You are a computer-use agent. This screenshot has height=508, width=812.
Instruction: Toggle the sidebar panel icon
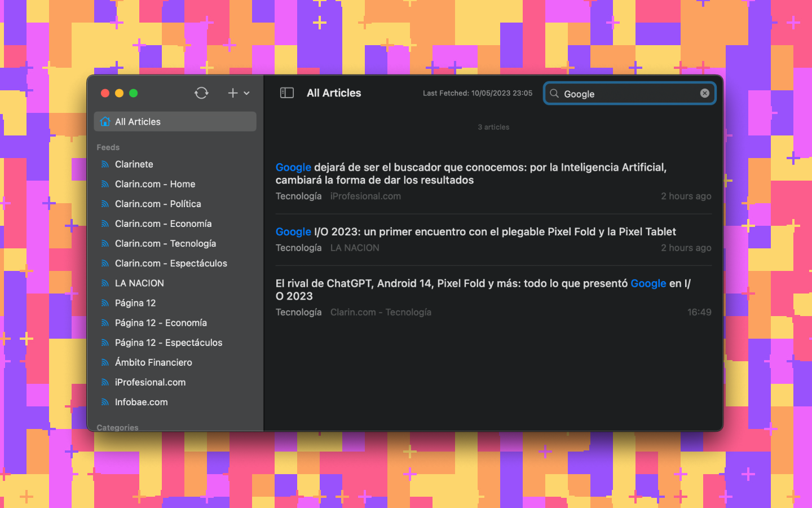click(287, 93)
